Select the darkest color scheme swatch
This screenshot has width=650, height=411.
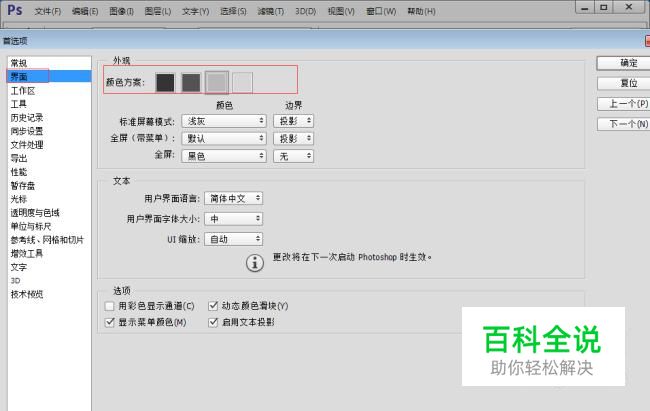pyautogui.click(x=165, y=82)
